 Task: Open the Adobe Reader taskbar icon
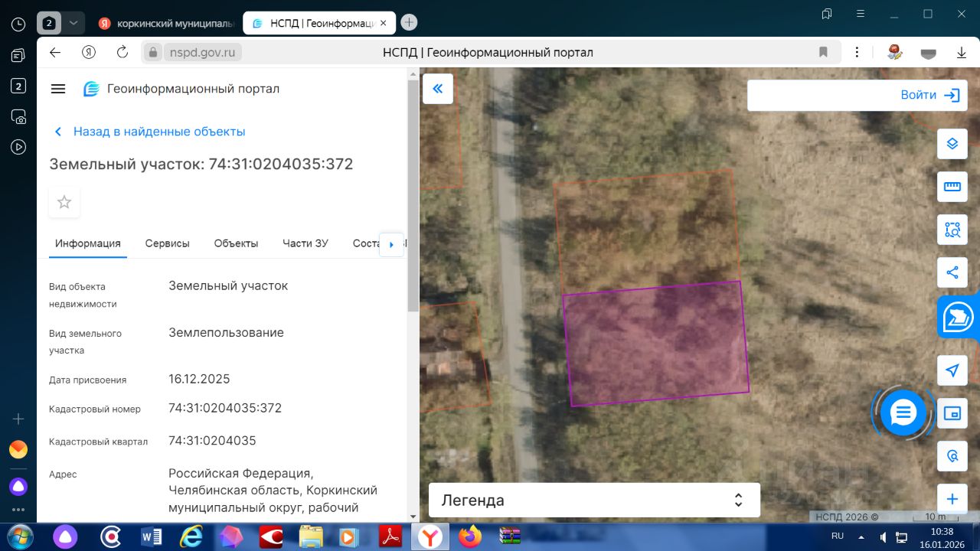392,537
